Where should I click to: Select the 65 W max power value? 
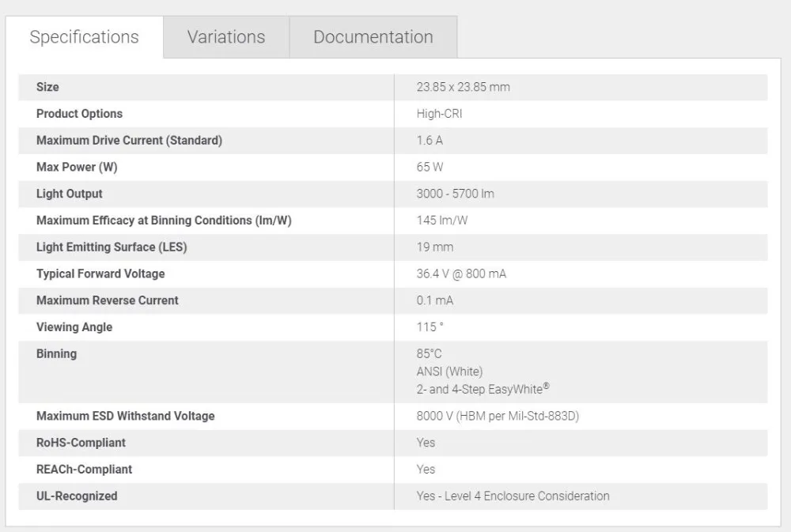point(430,167)
